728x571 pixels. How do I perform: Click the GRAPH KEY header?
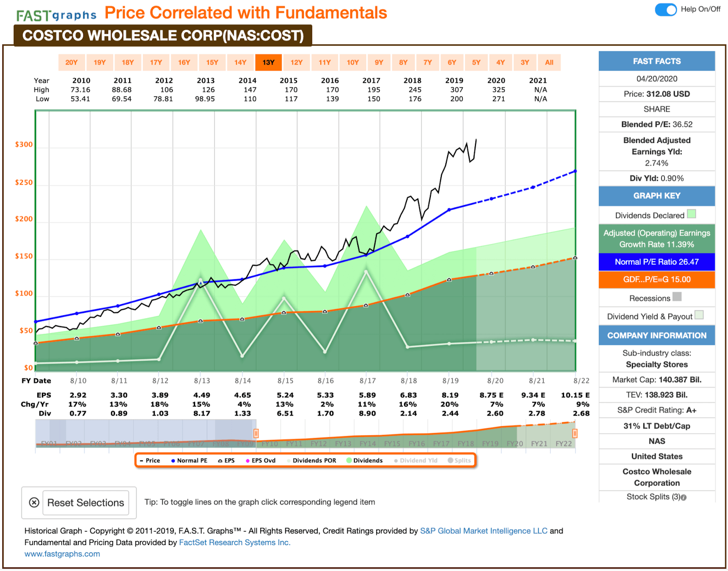(x=657, y=196)
